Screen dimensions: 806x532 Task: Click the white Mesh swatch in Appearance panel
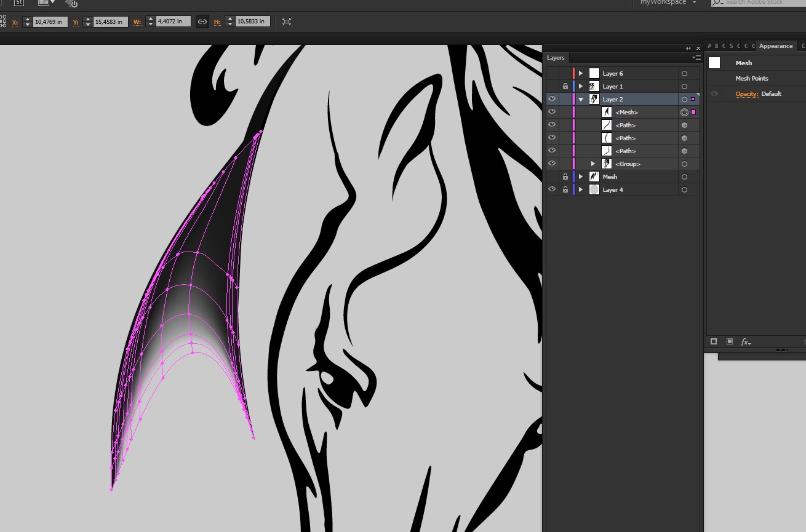(714, 63)
